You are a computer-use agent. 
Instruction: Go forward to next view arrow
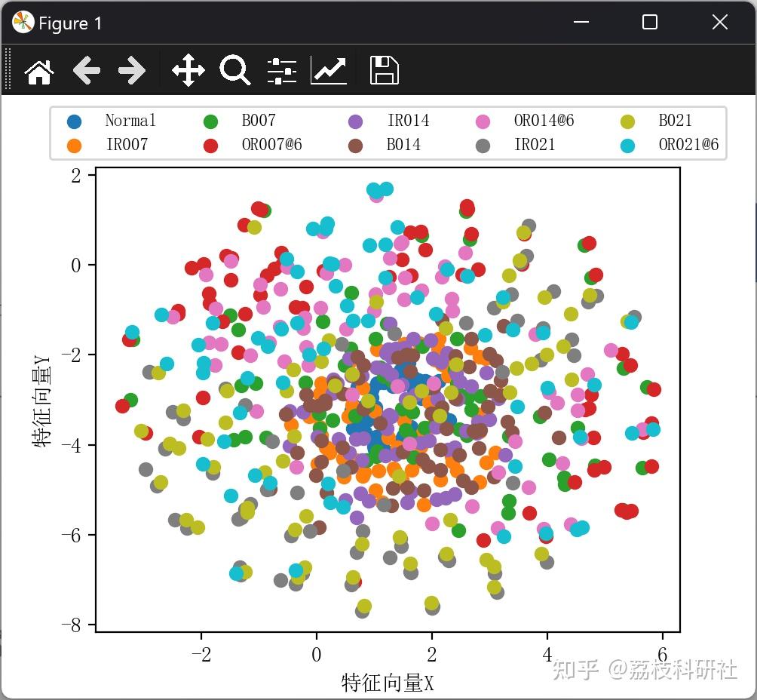[x=132, y=71]
